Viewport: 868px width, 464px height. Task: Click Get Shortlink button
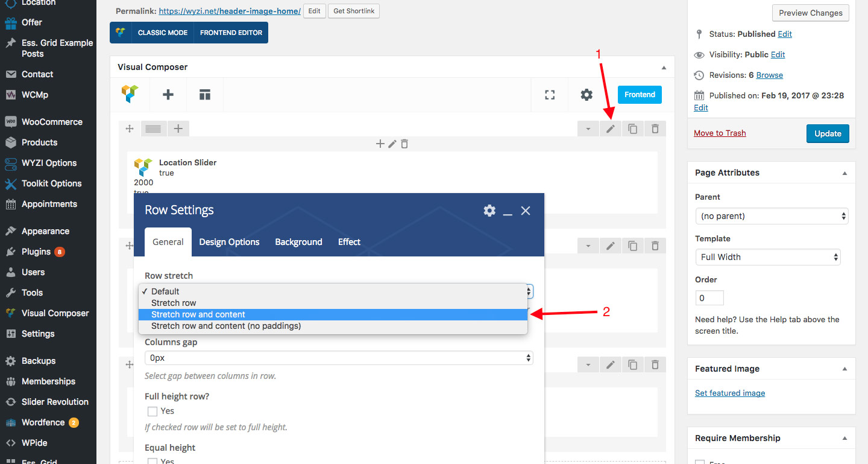coord(354,11)
